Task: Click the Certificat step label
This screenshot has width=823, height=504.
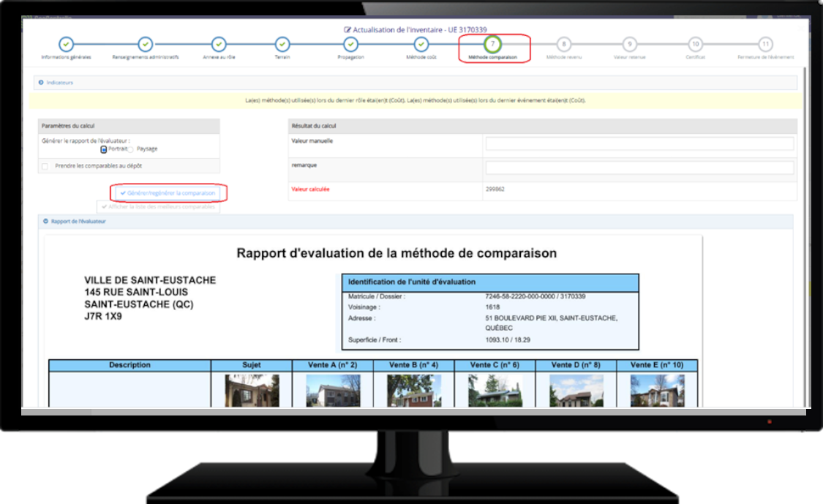Action: click(696, 57)
